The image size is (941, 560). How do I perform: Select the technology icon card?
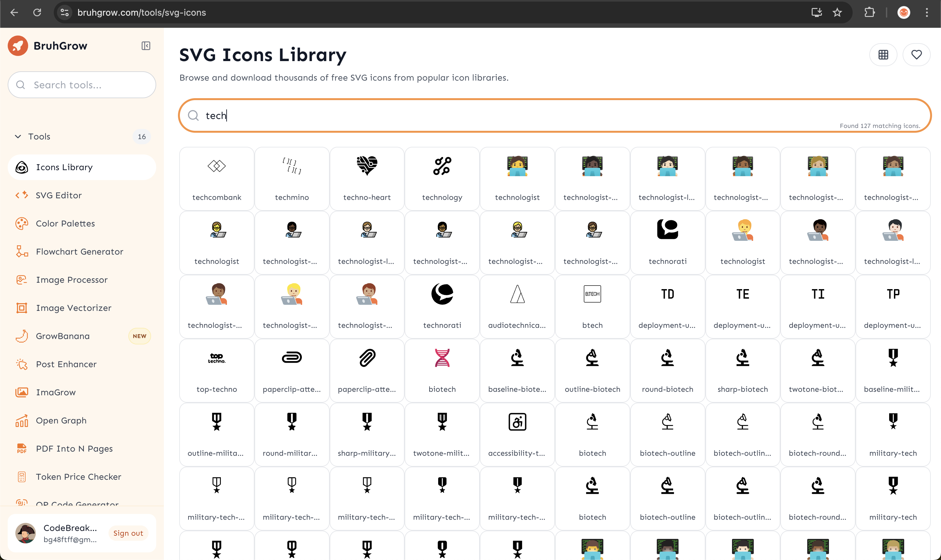click(x=442, y=178)
